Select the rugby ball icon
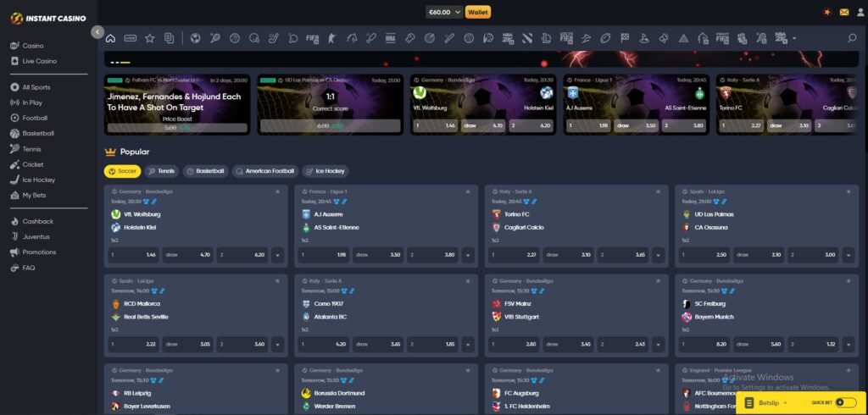This screenshot has height=415, width=868. 605,38
